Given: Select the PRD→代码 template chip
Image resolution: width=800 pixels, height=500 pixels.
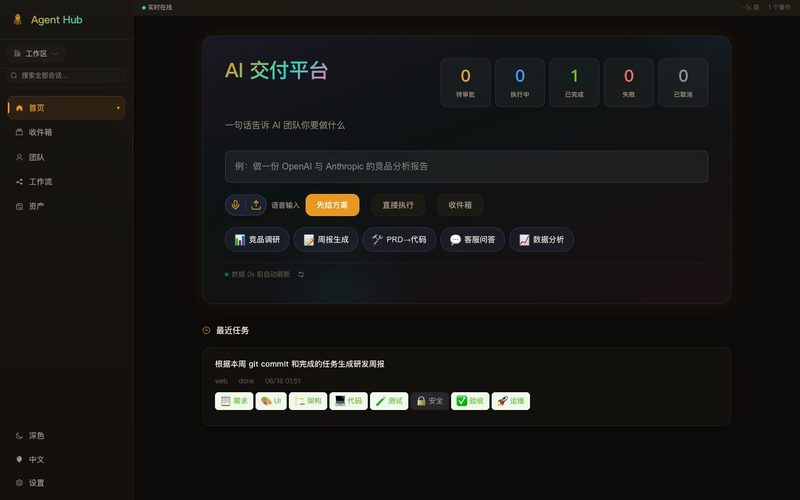Looking at the screenshot, I should [x=399, y=239].
